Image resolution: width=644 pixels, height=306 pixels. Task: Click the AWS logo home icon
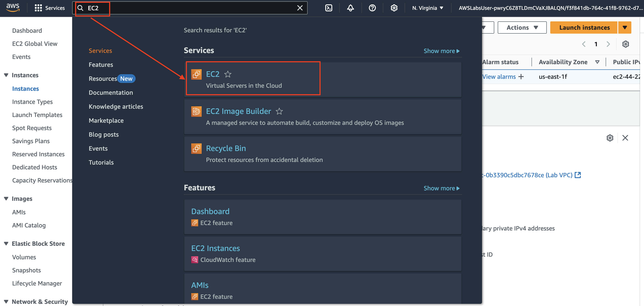point(13,7)
